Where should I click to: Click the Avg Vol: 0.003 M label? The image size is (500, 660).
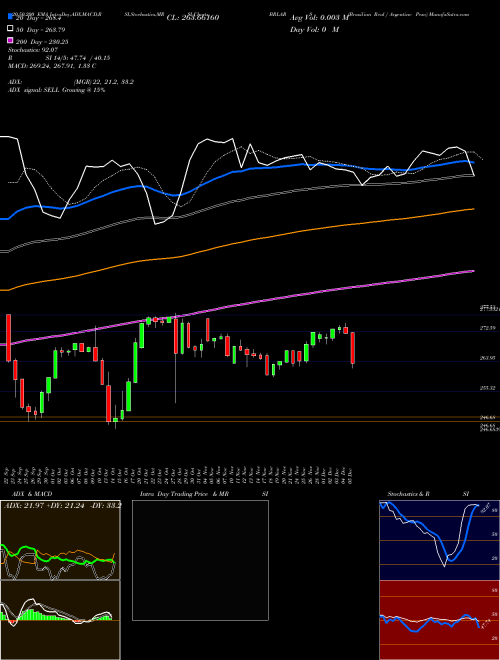(318, 18)
